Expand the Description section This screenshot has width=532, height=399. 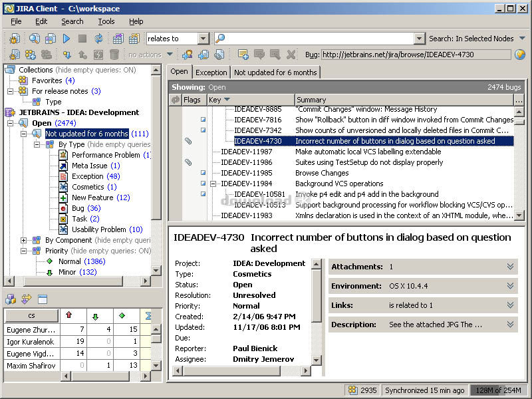pyautogui.click(x=510, y=325)
